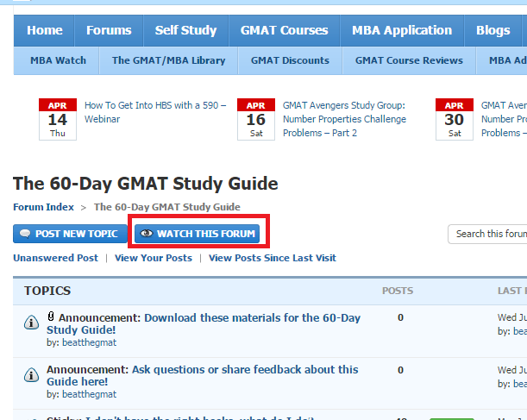527x420 pixels.
Task: Open The GMAT/MBA Library submenu
Action: click(x=169, y=60)
